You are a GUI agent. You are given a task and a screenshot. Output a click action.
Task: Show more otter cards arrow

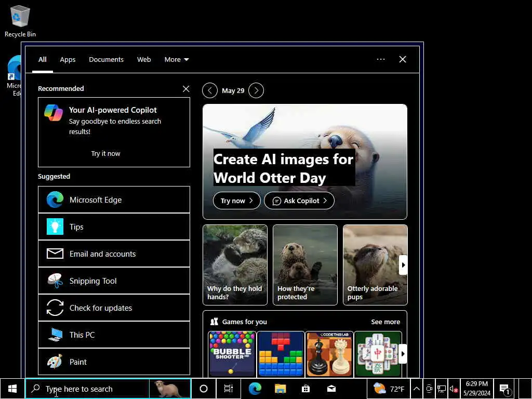pos(403,265)
